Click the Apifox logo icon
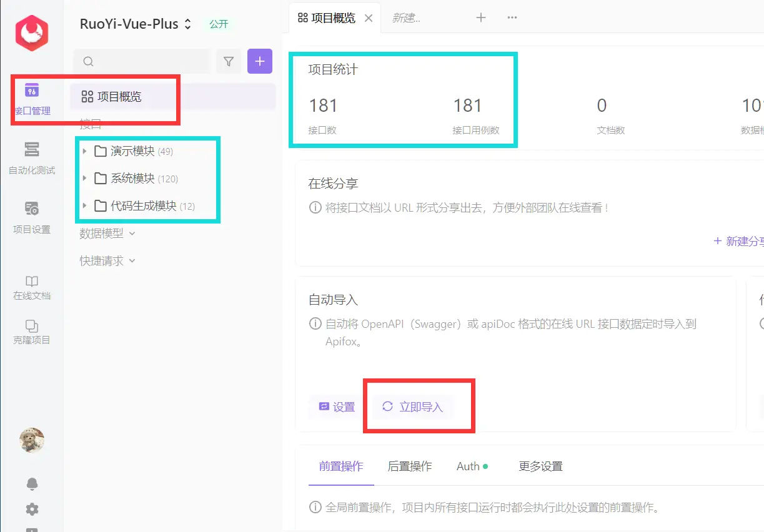This screenshot has height=532, width=764. [x=32, y=33]
